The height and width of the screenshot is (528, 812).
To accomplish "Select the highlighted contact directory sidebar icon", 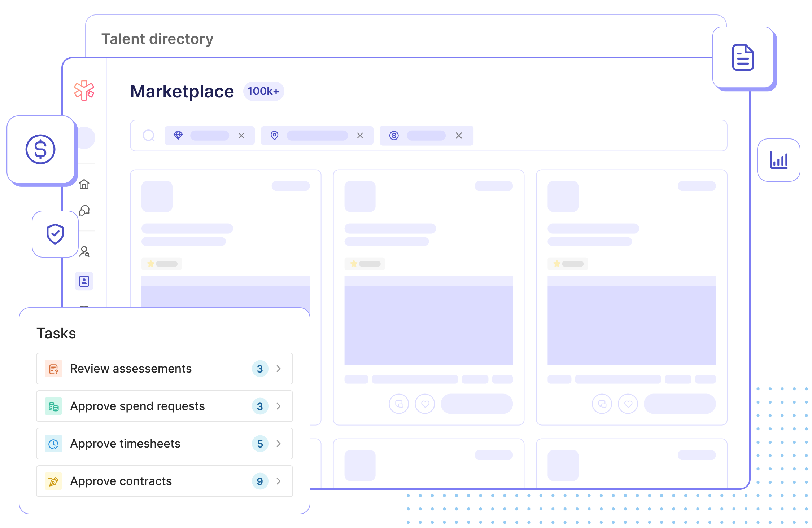I will tap(84, 281).
